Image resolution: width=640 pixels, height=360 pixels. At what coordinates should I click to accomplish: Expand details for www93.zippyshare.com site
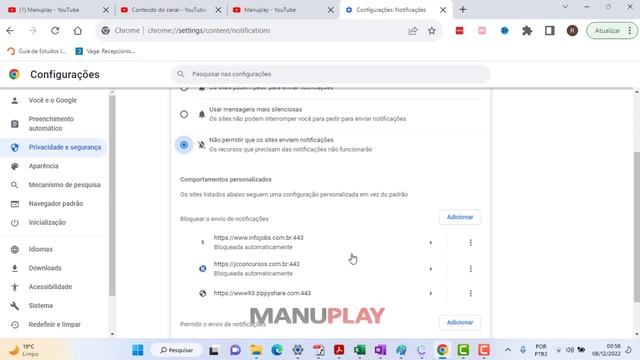pyautogui.click(x=431, y=293)
